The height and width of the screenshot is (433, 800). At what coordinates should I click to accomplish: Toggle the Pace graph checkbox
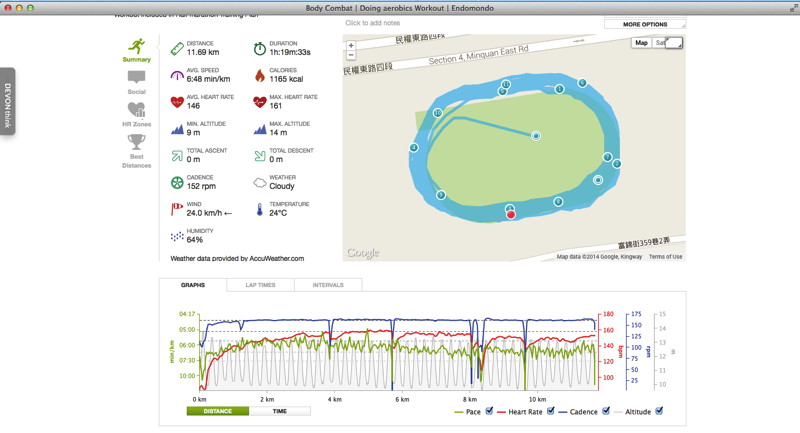pos(489,411)
